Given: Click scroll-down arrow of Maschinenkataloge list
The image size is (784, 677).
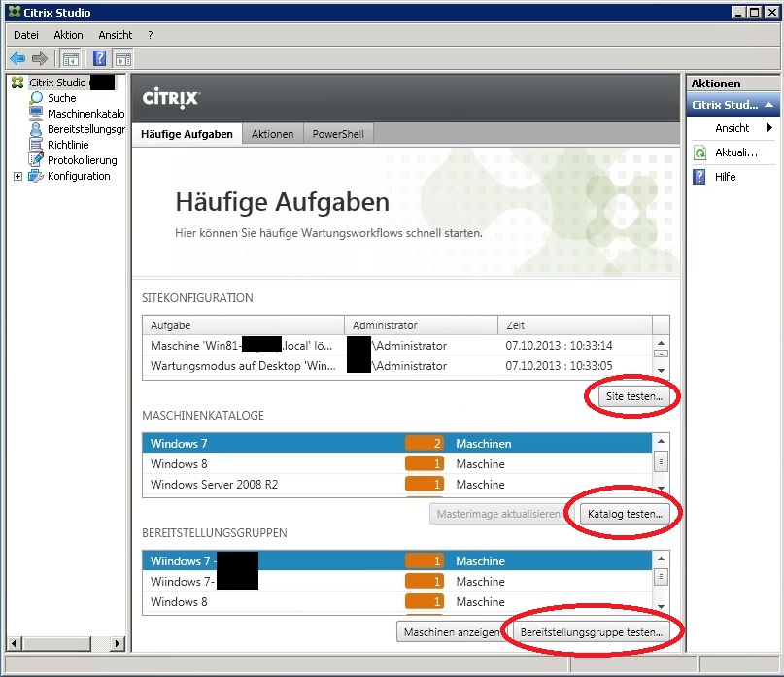Looking at the screenshot, I should tap(661, 489).
